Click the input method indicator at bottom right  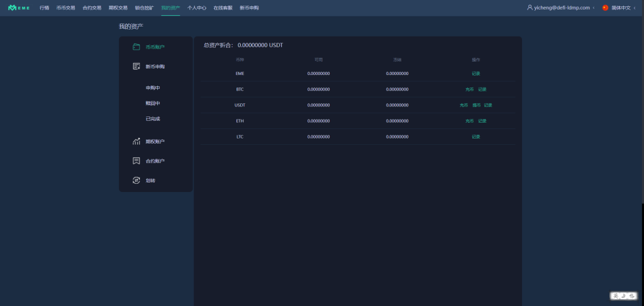point(623,295)
